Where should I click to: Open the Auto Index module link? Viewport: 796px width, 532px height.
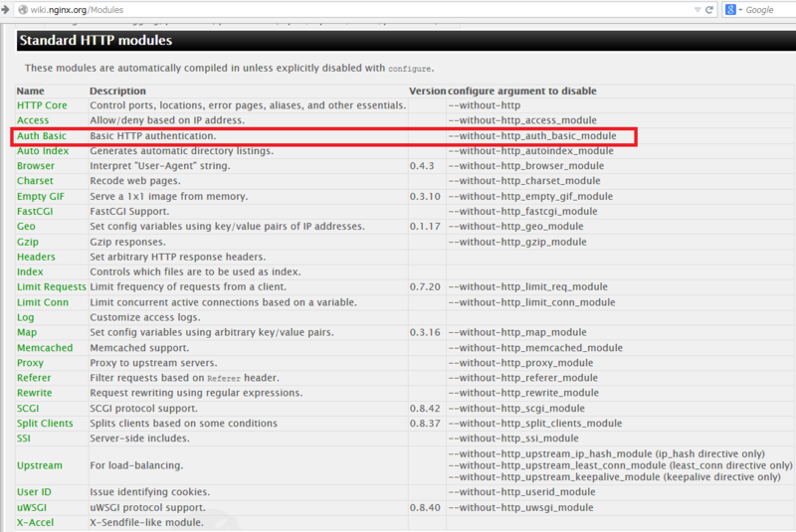(43, 151)
